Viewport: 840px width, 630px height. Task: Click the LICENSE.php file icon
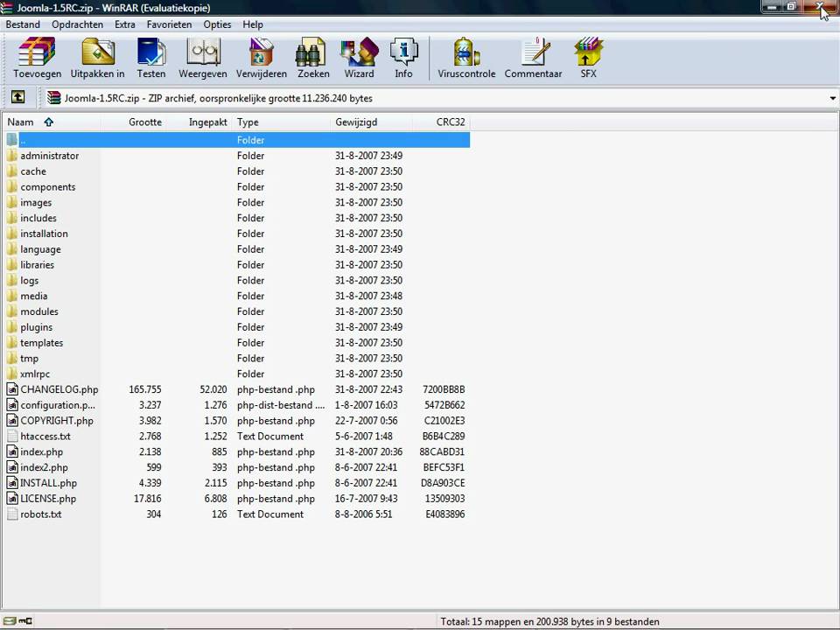(x=12, y=499)
